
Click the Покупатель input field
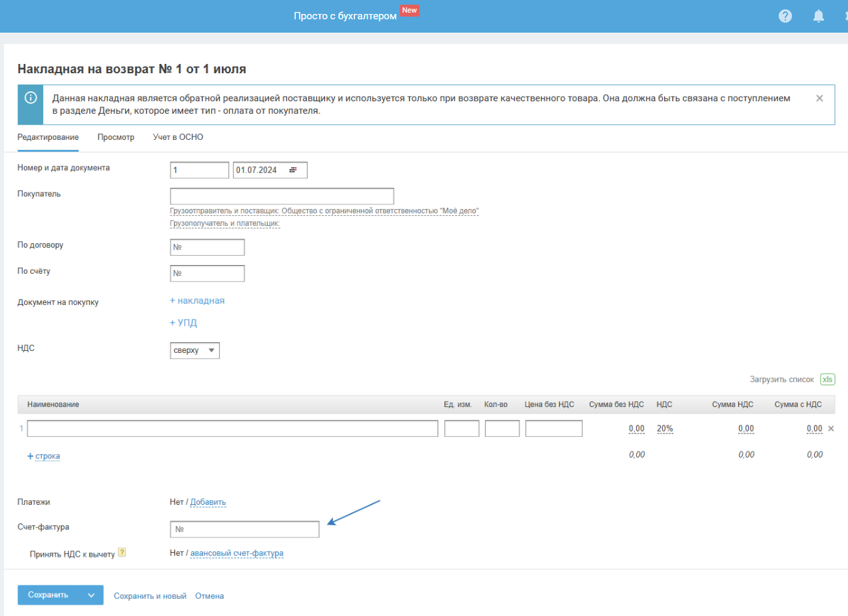[x=282, y=196]
